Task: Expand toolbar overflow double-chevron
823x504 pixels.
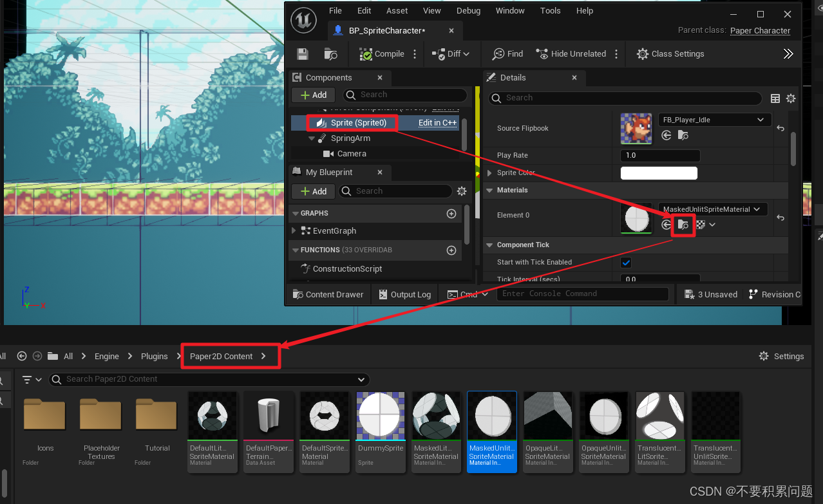Action: click(x=788, y=54)
